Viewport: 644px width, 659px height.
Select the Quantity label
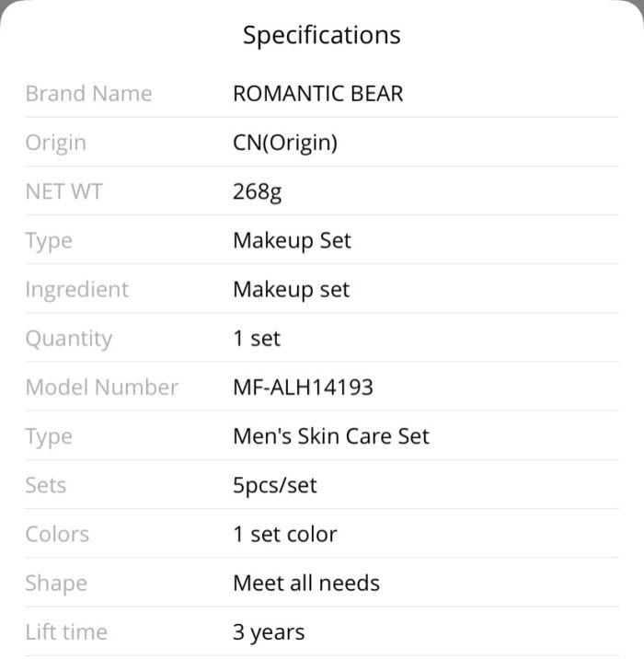click(x=69, y=339)
